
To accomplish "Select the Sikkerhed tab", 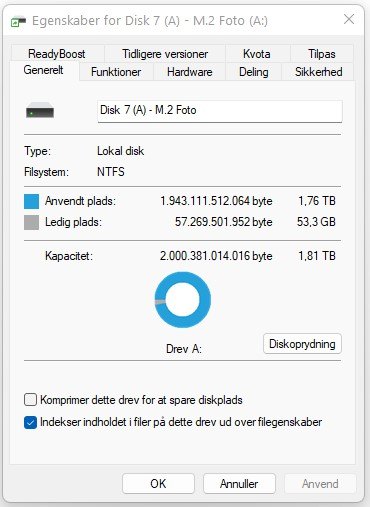I will (x=318, y=72).
